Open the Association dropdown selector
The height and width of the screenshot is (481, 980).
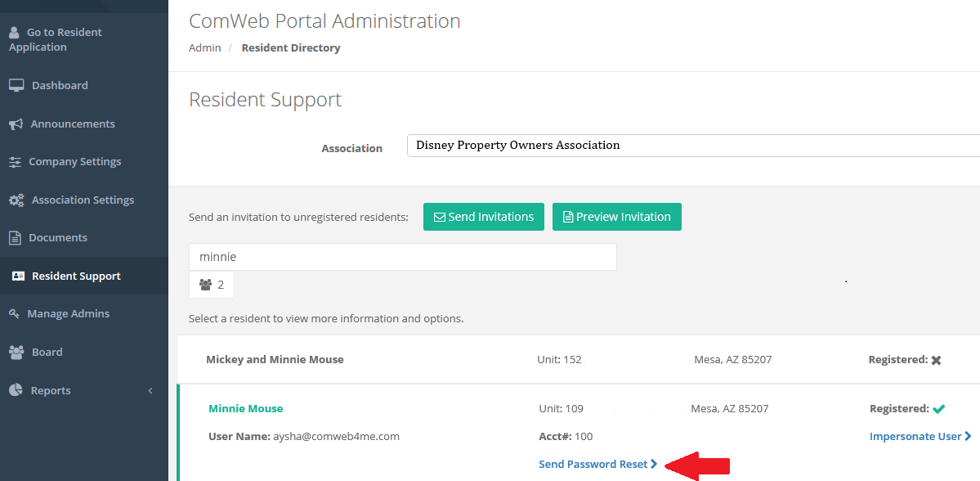[x=693, y=145]
